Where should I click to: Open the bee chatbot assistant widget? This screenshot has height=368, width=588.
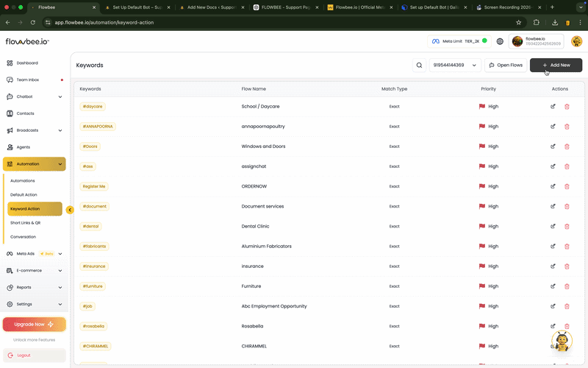(x=562, y=342)
